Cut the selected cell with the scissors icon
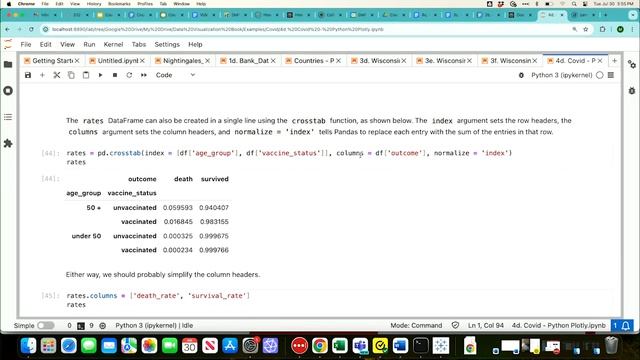This screenshot has width=640, height=360. tap(57, 75)
